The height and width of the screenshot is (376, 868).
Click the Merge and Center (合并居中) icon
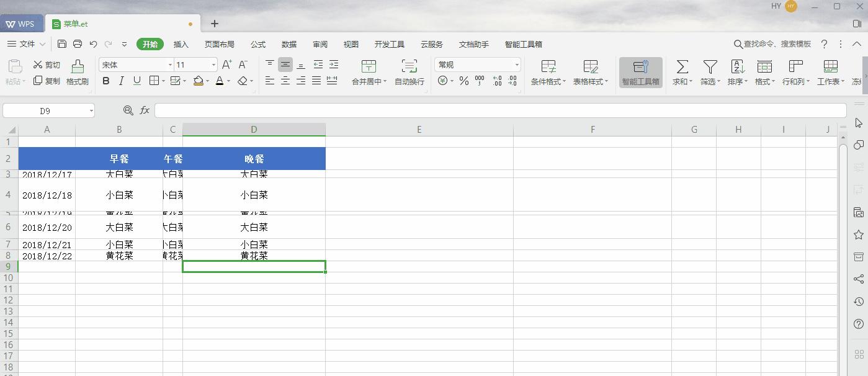pyautogui.click(x=369, y=71)
